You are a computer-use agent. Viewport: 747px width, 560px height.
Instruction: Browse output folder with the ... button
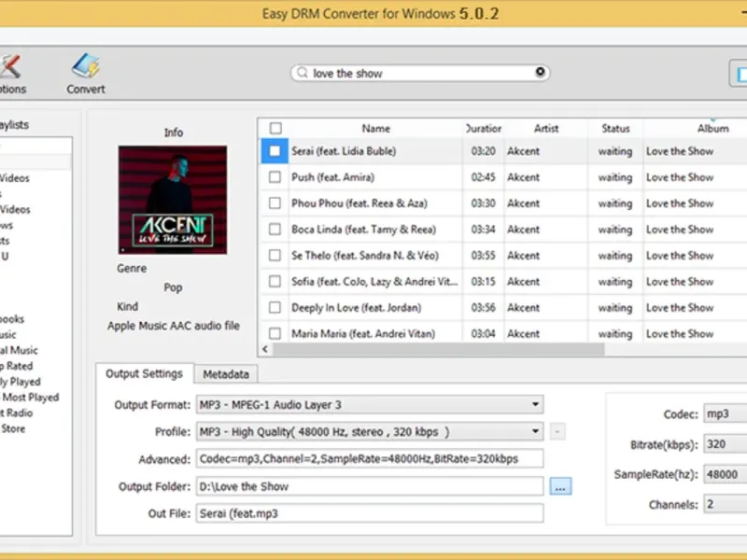tap(560, 486)
